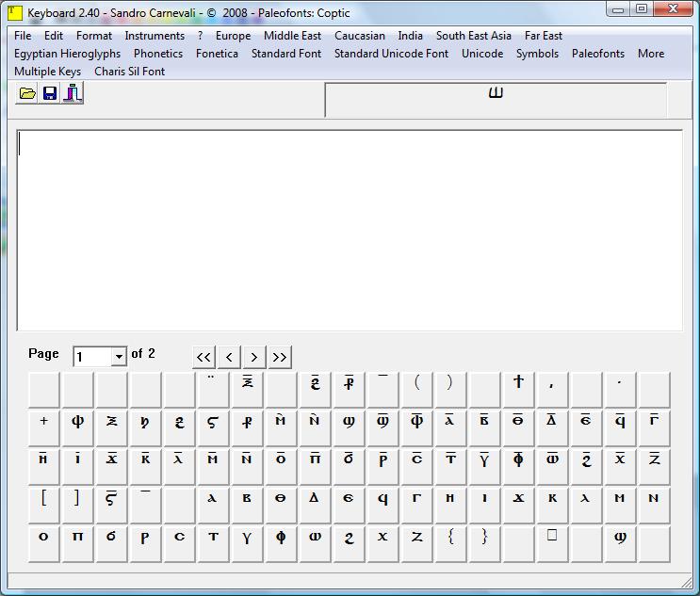Click the Coptic cross † key

pyautogui.click(x=518, y=390)
